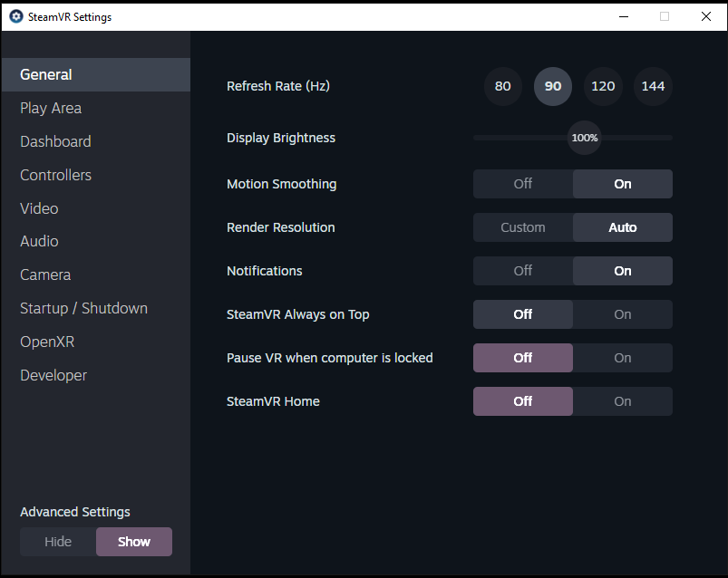Set refresh rate to 144 Hz

point(654,86)
